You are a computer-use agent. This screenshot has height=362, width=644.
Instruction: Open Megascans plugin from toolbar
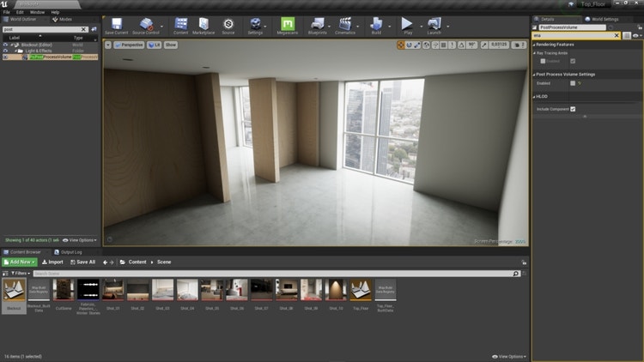288,25
